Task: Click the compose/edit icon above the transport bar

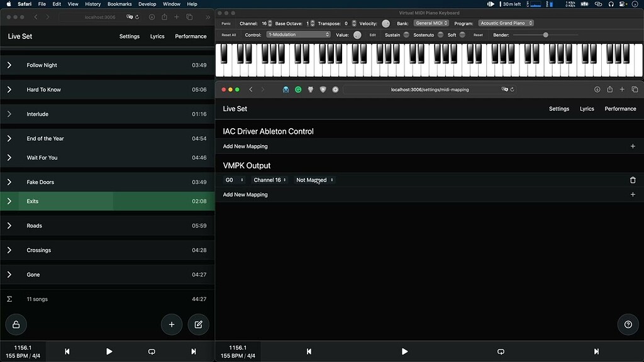Action: pos(198,324)
